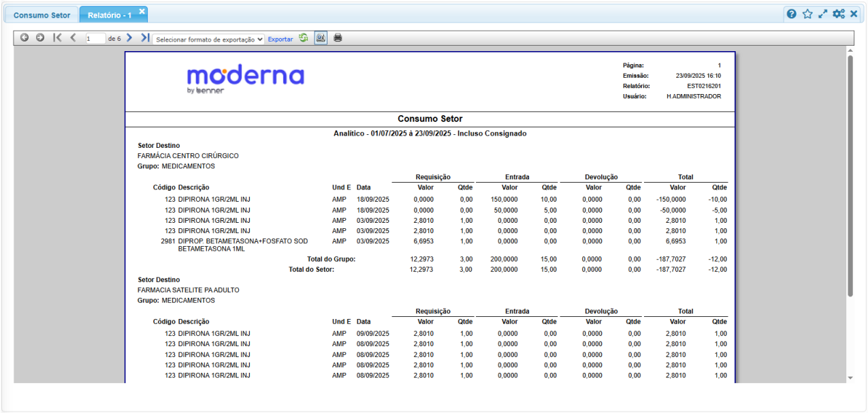Toggle the print preview mode button
Viewport: 868px width, 413px height.
[321, 38]
